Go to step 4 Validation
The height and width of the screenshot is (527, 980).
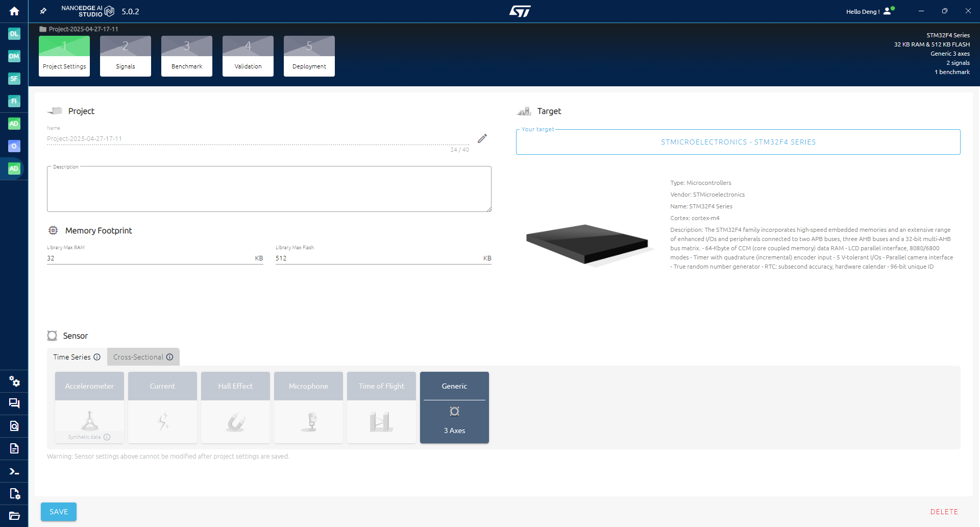248,56
